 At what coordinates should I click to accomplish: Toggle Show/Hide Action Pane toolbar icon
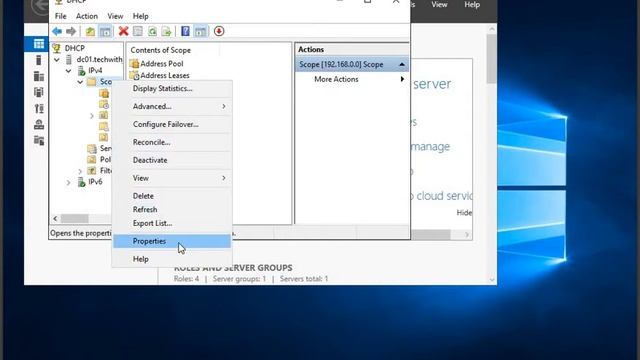200,31
